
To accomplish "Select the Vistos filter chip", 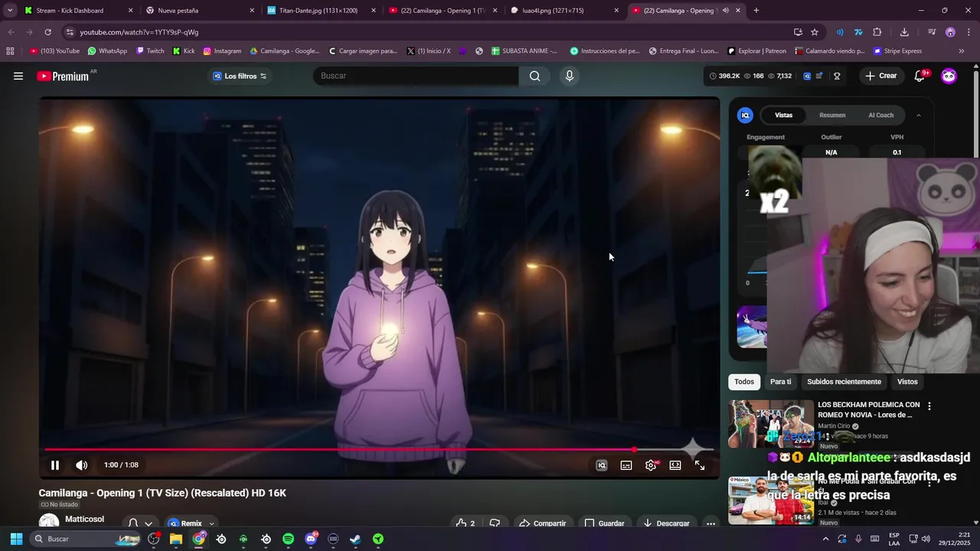I will click(907, 381).
